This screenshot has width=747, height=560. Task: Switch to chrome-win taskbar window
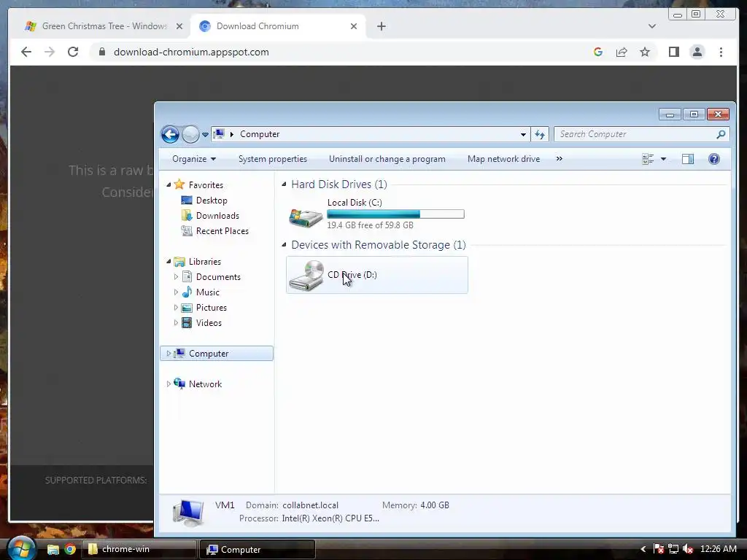pos(139,549)
